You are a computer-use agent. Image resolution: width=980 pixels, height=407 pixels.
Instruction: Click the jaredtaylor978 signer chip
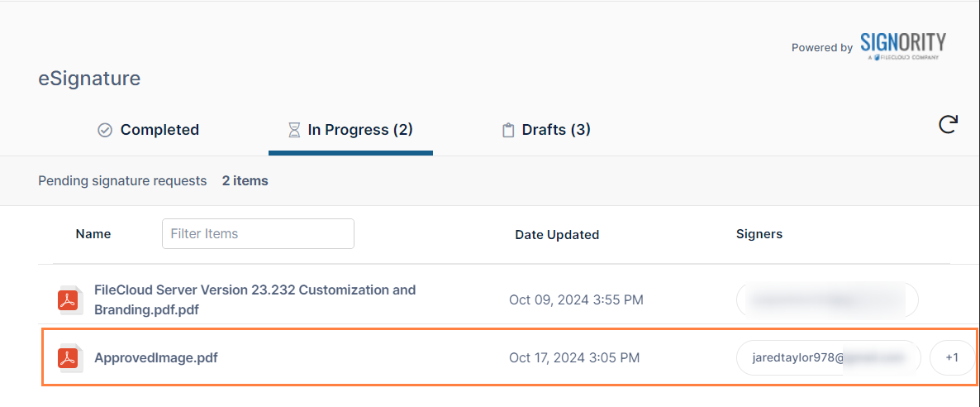pyautogui.click(x=828, y=358)
